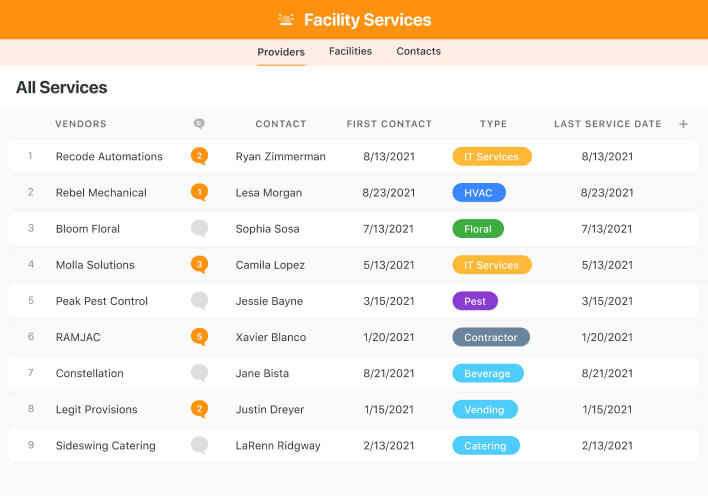Click the Facility Services header logo icon
Image resolution: width=708 pixels, height=496 pixels.
(x=287, y=20)
